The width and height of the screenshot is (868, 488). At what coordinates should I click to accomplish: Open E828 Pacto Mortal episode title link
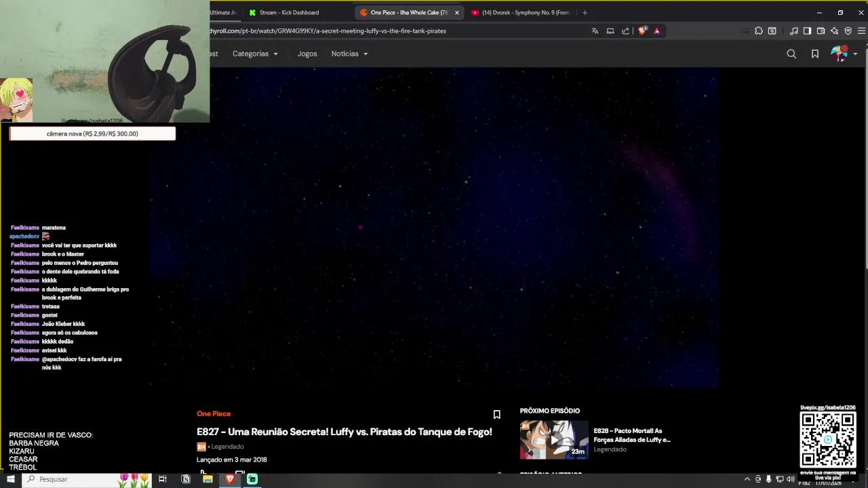coord(632,435)
